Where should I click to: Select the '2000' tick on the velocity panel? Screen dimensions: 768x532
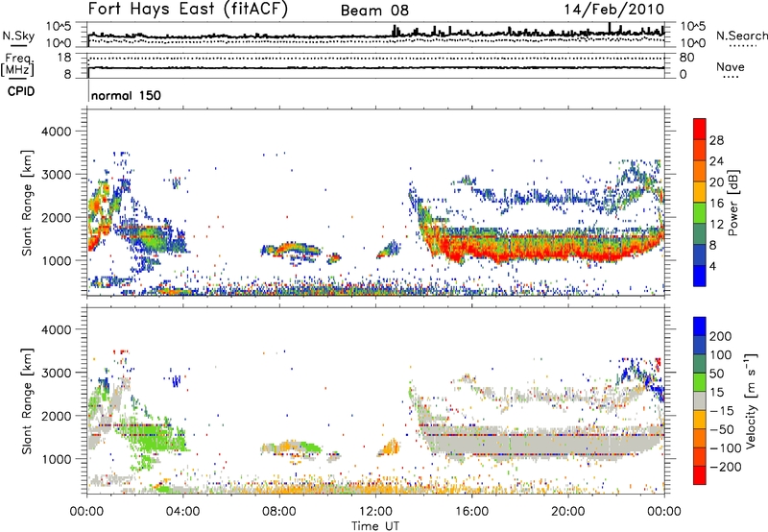point(56,416)
